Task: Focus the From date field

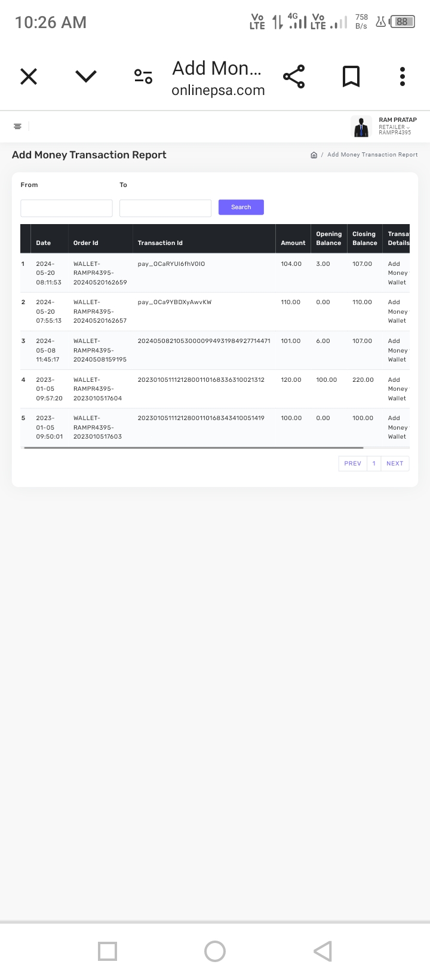Action: coord(66,208)
